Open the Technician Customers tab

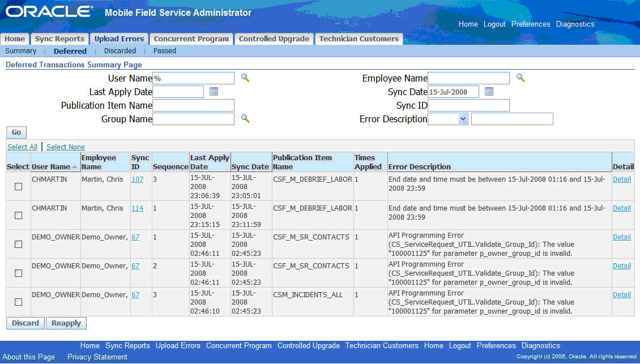click(359, 38)
